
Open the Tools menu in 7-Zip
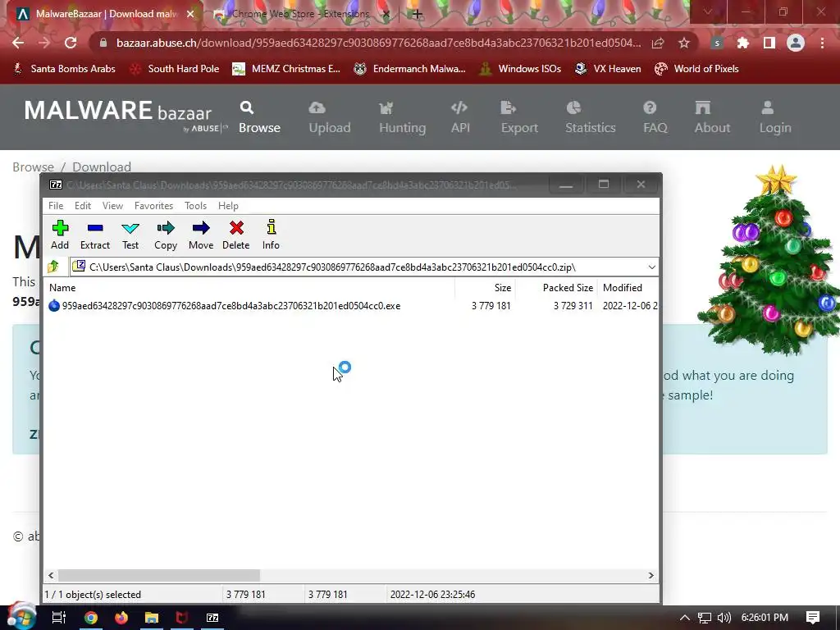pos(195,206)
